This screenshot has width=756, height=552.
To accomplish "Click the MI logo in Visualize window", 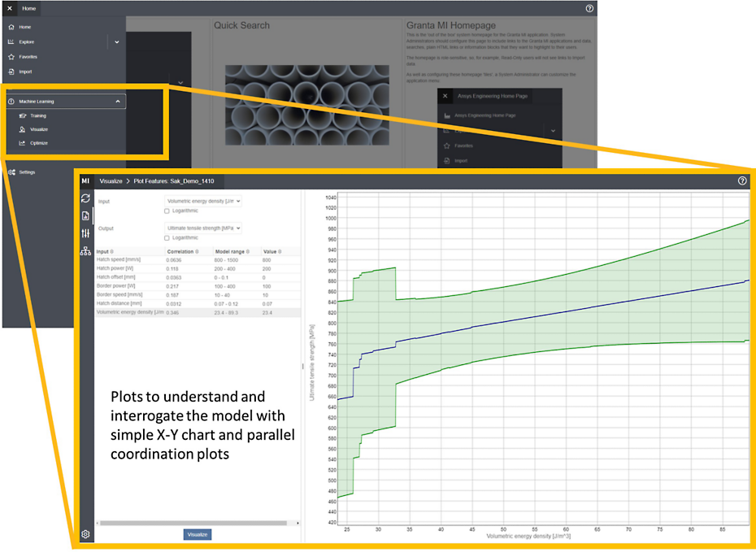I will tap(85, 181).
